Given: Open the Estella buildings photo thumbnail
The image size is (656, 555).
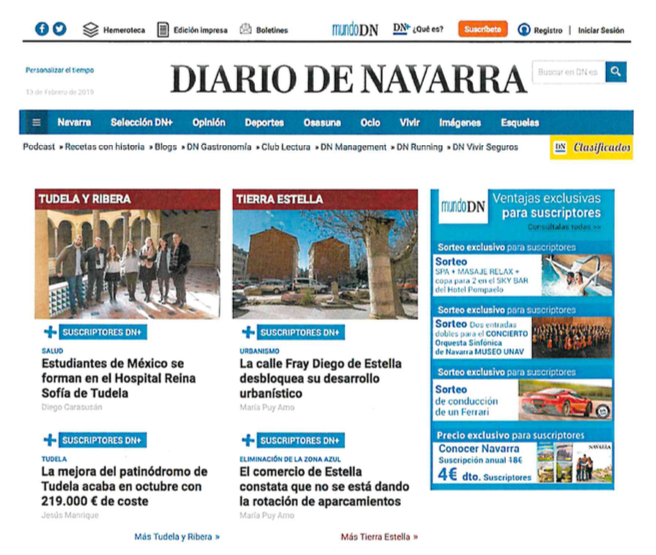Looking at the screenshot, I should coord(325,264).
